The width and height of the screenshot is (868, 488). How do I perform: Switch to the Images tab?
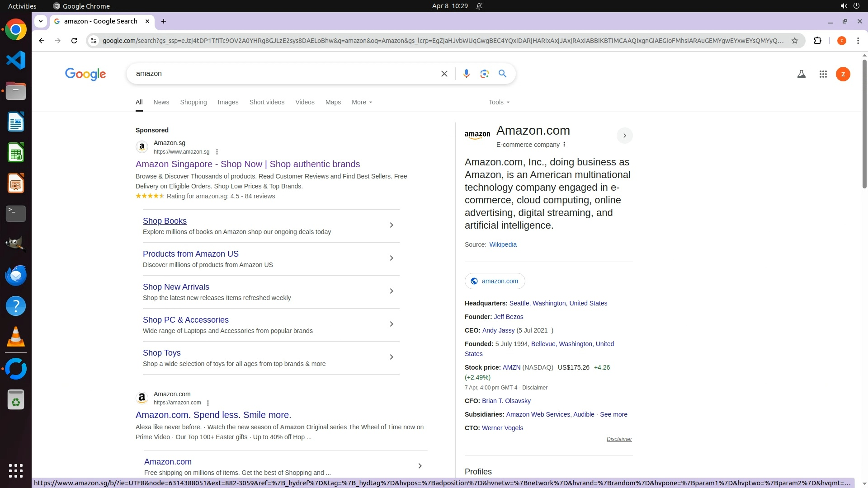coord(228,102)
